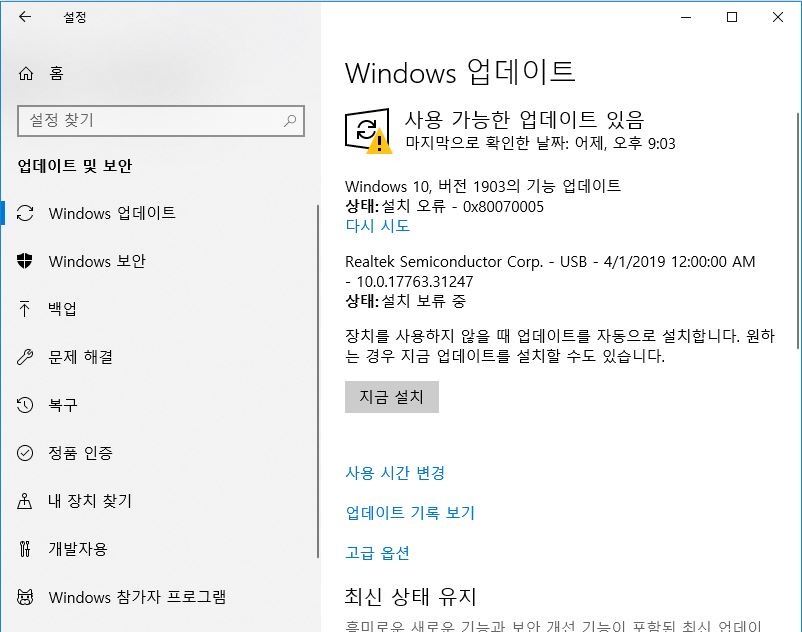
Task: Click the 문제 해결 wrench icon
Action: tap(25, 357)
